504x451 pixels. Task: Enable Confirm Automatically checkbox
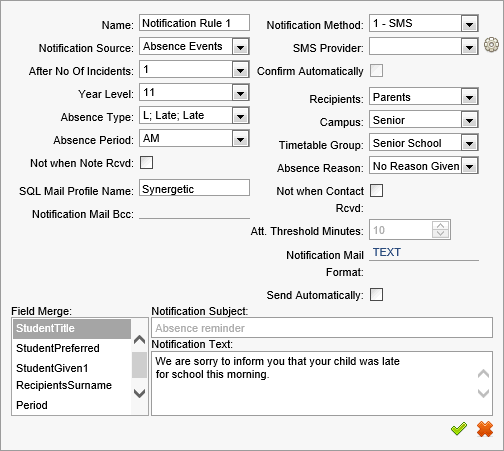(376, 71)
